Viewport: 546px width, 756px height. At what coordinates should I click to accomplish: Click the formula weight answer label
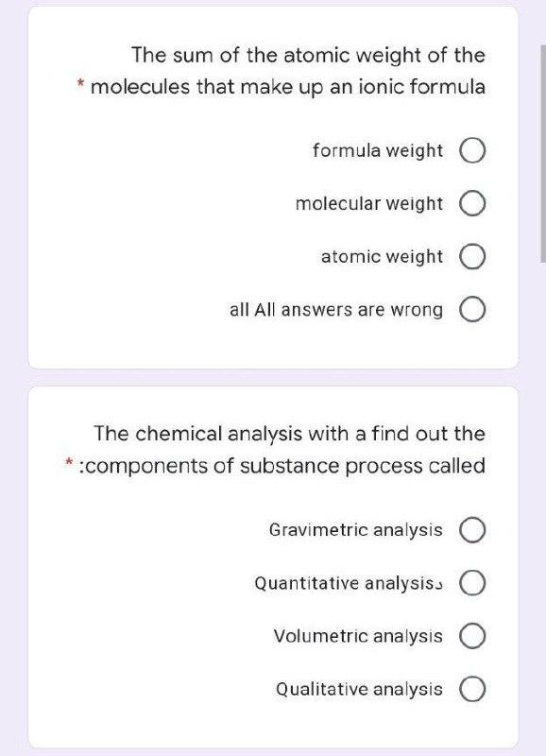(x=378, y=149)
